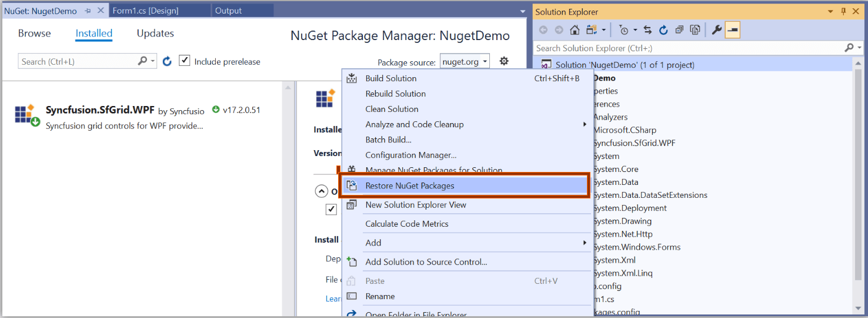Refresh the NuGet installed package list
Screen dimensions: 868x318
(x=167, y=61)
